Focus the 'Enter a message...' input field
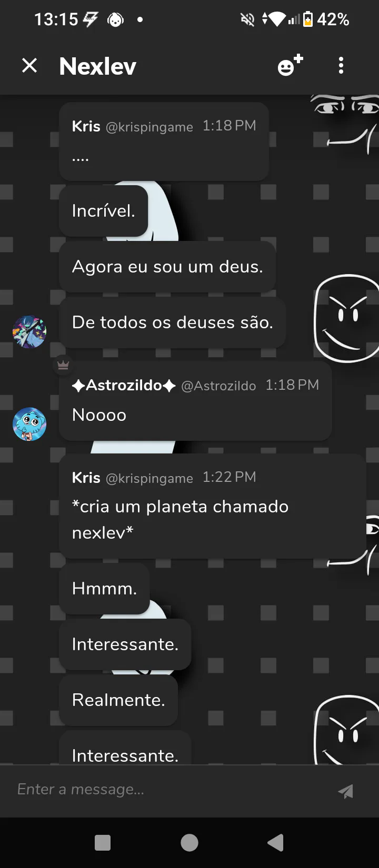 click(168, 790)
